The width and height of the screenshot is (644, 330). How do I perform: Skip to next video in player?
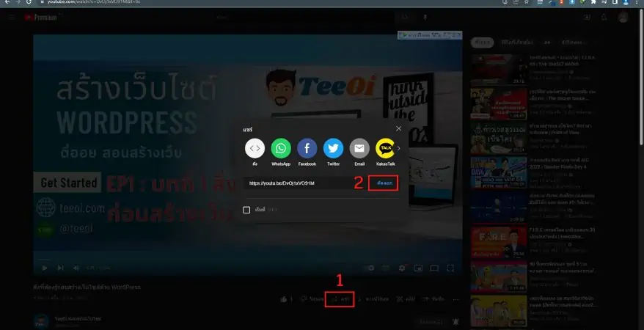(60, 268)
